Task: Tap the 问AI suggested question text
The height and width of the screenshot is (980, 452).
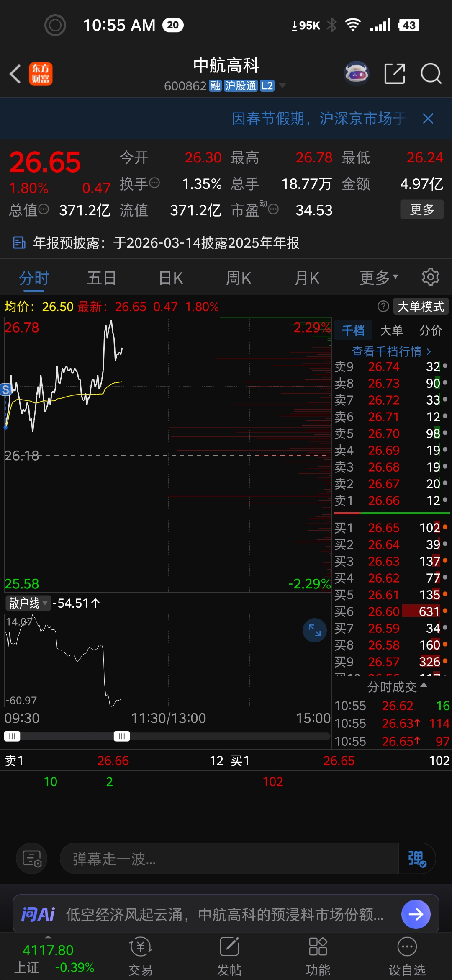Action: pyautogui.click(x=225, y=914)
